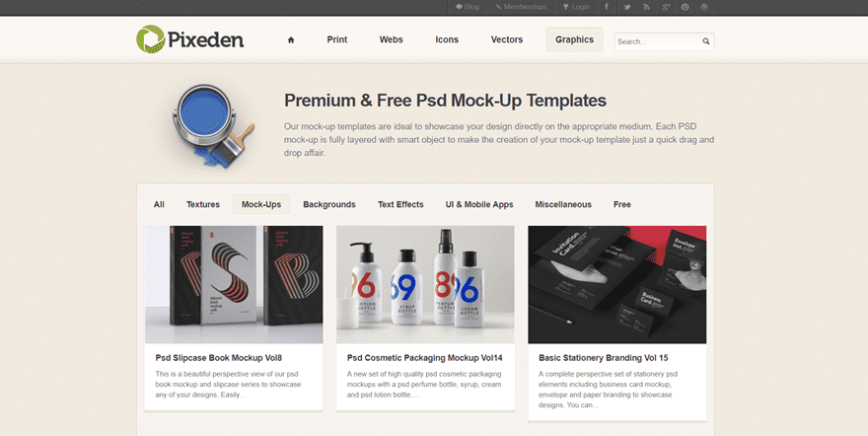This screenshot has width=868, height=436.
Task: Open Basic Stationery Branding Vol 15 title
Action: (604, 358)
